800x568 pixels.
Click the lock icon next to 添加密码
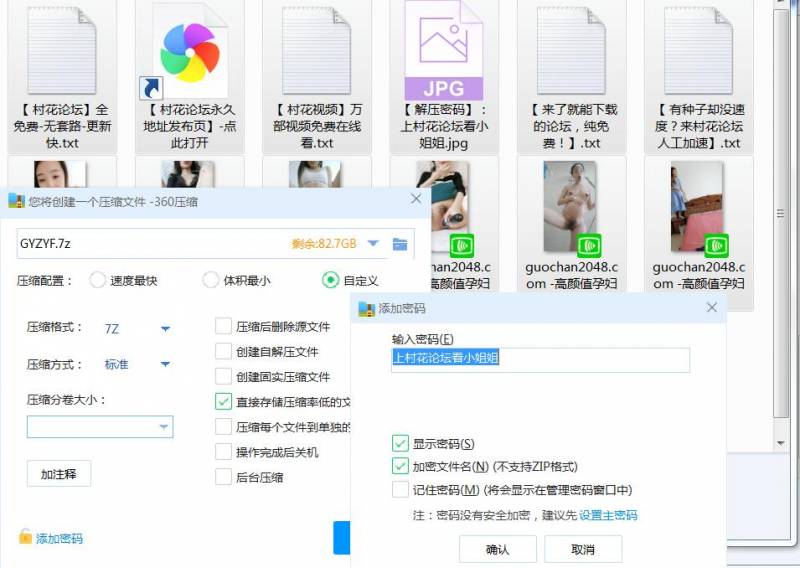coord(25,537)
